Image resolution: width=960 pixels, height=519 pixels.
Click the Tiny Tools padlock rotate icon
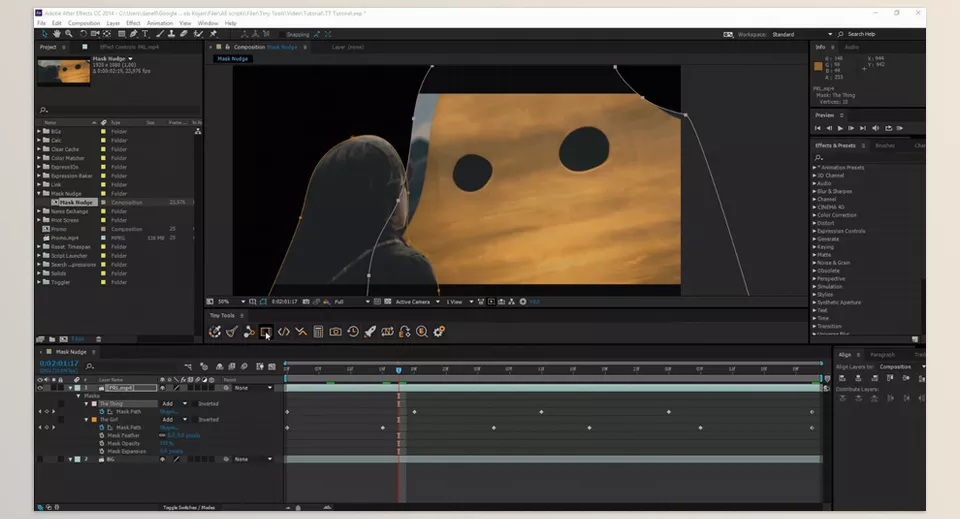pos(404,332)
